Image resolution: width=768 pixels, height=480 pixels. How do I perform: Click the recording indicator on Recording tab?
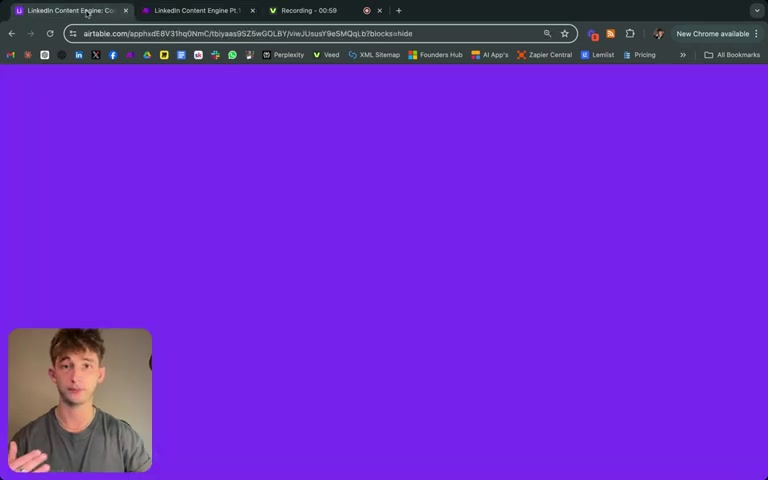pos(367,11)
